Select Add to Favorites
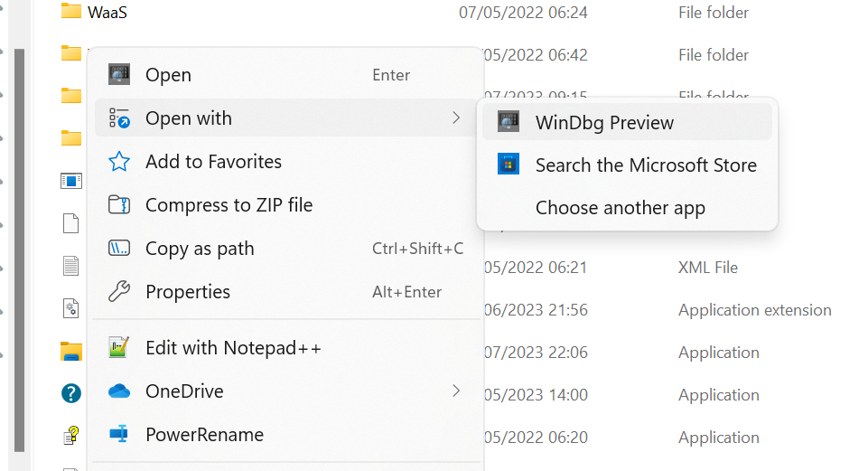This screenshot has width=868, height=471. coord(285,162)
